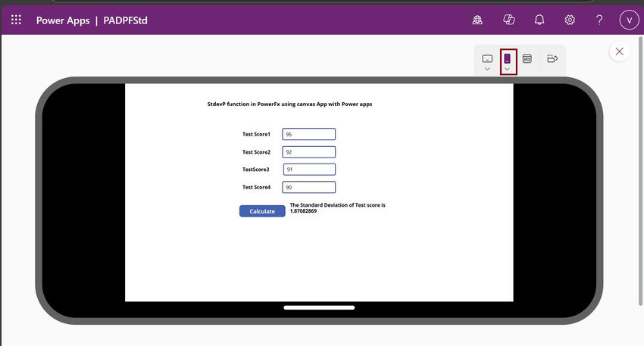The width and height of the screenshot is (644, 346).
Task: Select the tablet device preview icon
Action: pyautogui.click(x=487, y=59)
